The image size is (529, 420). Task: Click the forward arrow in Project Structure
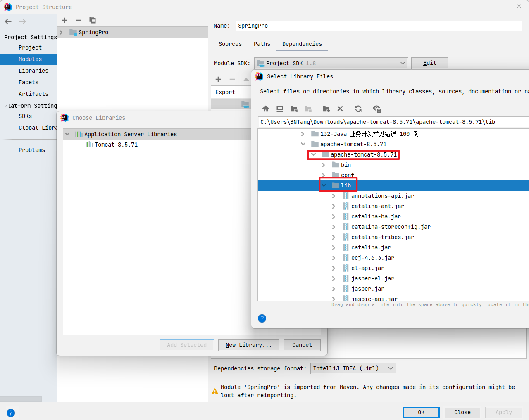tap(22, 21)
